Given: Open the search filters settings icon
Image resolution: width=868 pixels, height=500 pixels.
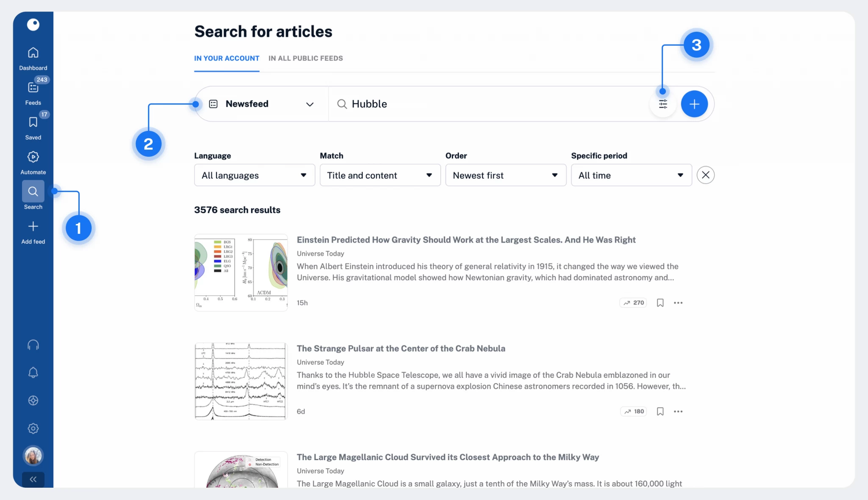Looking at the screenshot, I should (x=663, y=104).
